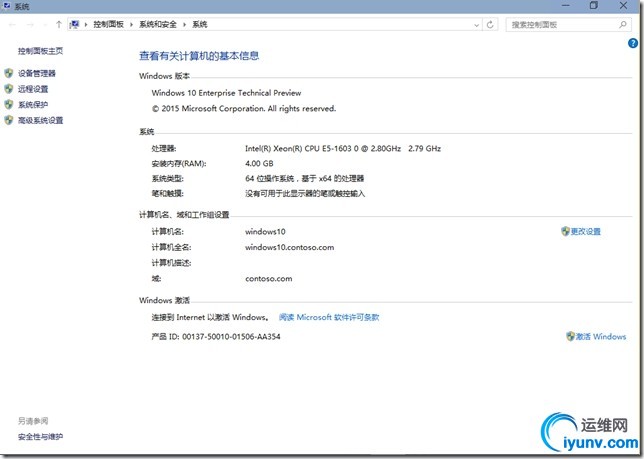644x459 pixels.
Task: Click shield icon beside Activate Windows
Action: click(x=570, y=337)
